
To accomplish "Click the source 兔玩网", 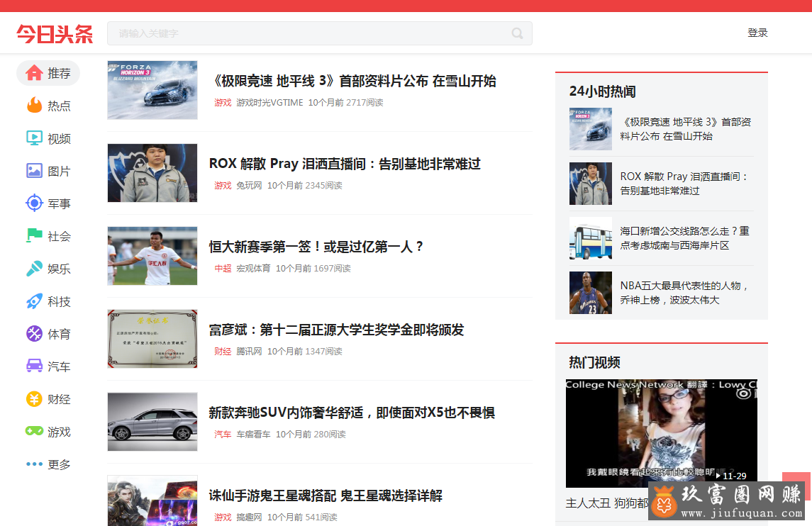I will [249, 185].
